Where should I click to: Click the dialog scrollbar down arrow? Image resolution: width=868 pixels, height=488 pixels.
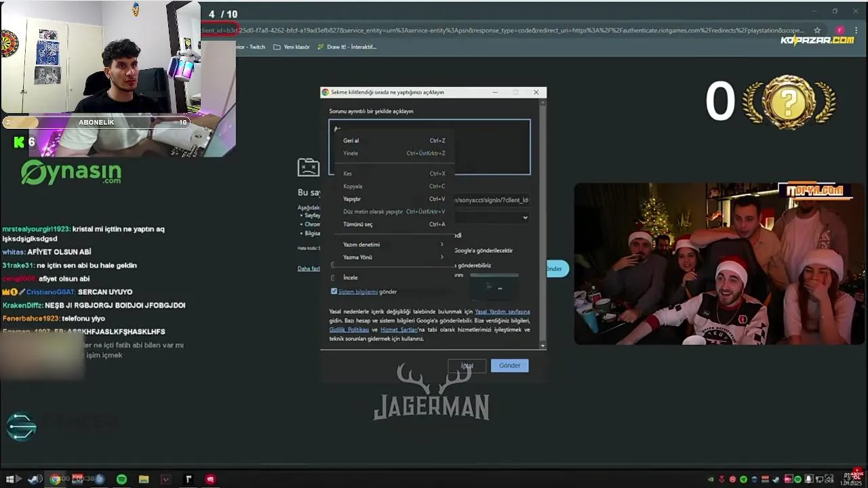click(x=542, y=346)
